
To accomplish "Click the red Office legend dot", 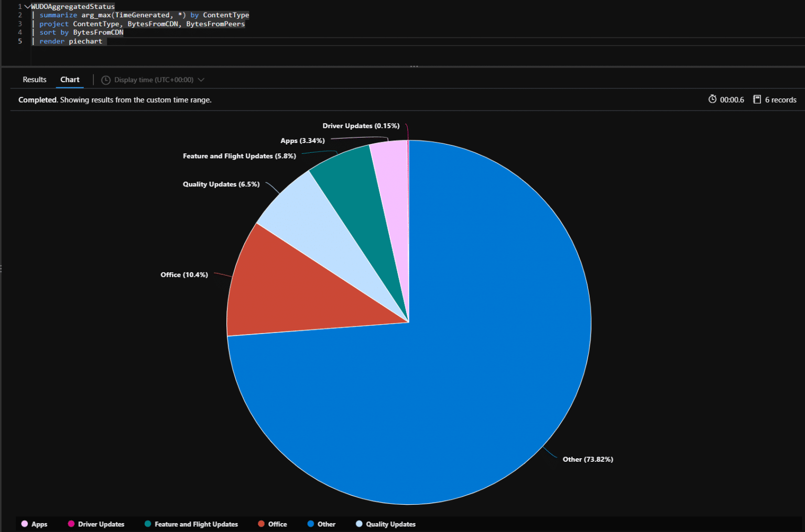I will pos(261,524).
